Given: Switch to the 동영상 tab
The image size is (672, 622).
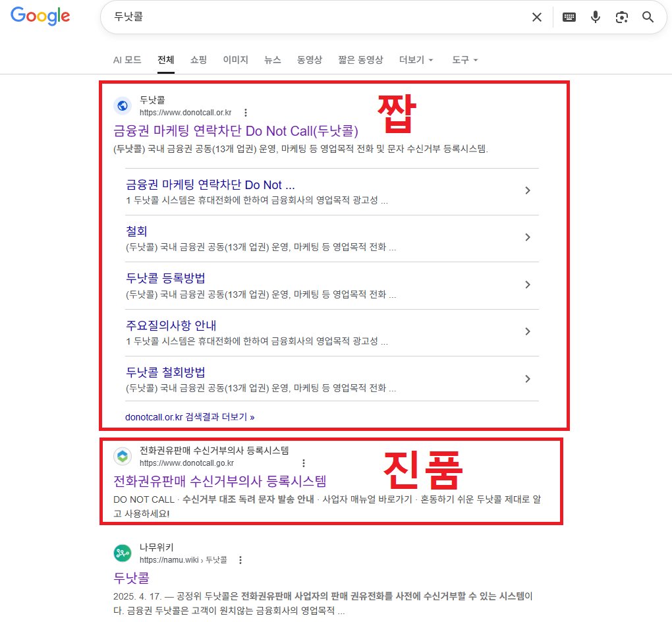Looking at the screenshot, I should pyautogui.click(x=310, y=60).
